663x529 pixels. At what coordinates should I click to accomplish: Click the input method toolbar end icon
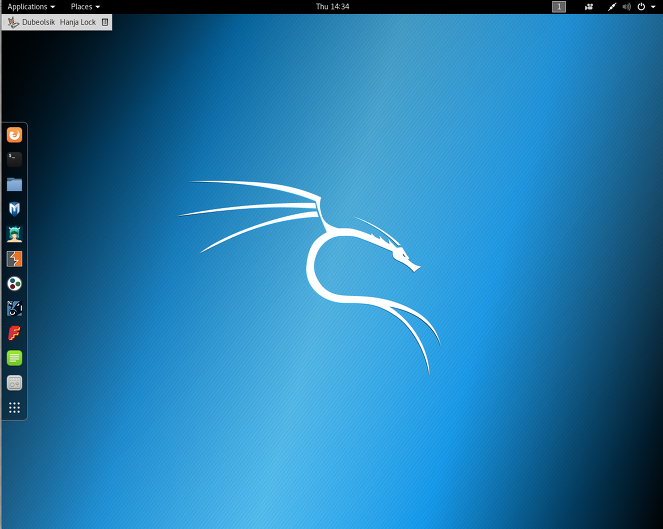coord(105,22)
